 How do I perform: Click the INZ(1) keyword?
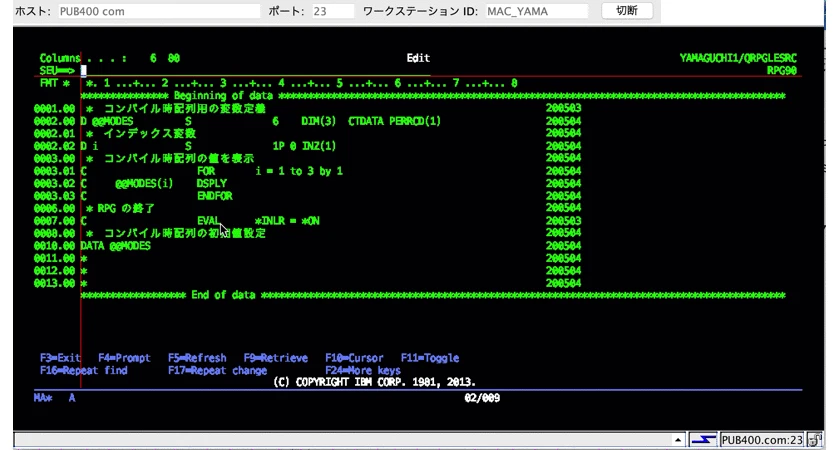(x=319, y=146)
